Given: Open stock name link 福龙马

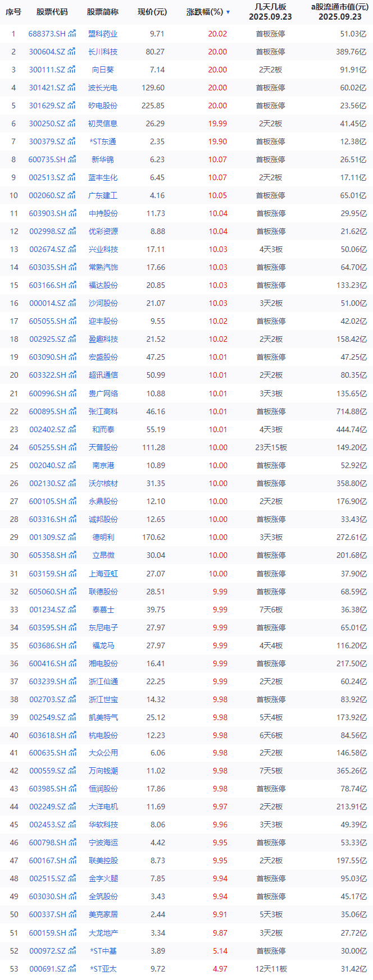Looking at the screenshot, I should (103, 645).
